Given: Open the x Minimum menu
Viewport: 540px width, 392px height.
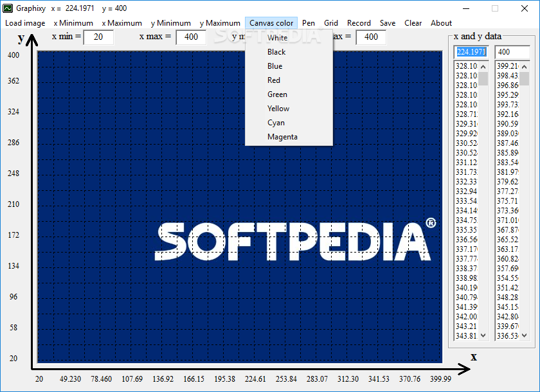Looking at the screenshot, I should (73, 23).
